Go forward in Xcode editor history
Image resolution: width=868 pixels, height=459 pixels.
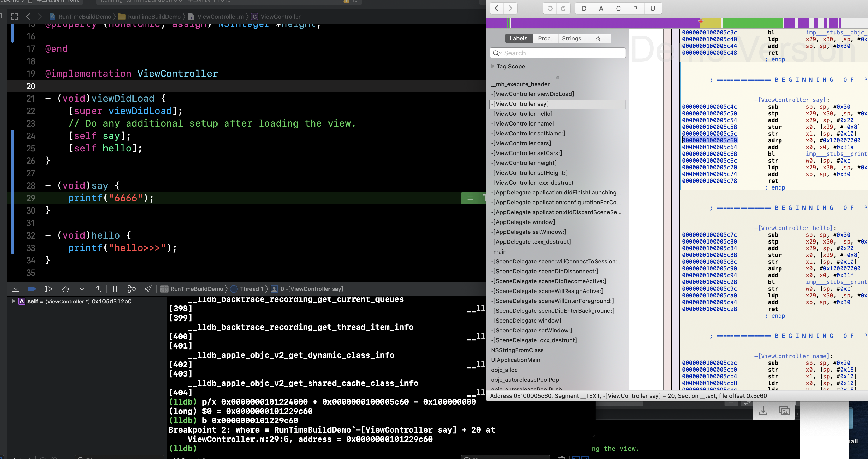coord(40,17)
